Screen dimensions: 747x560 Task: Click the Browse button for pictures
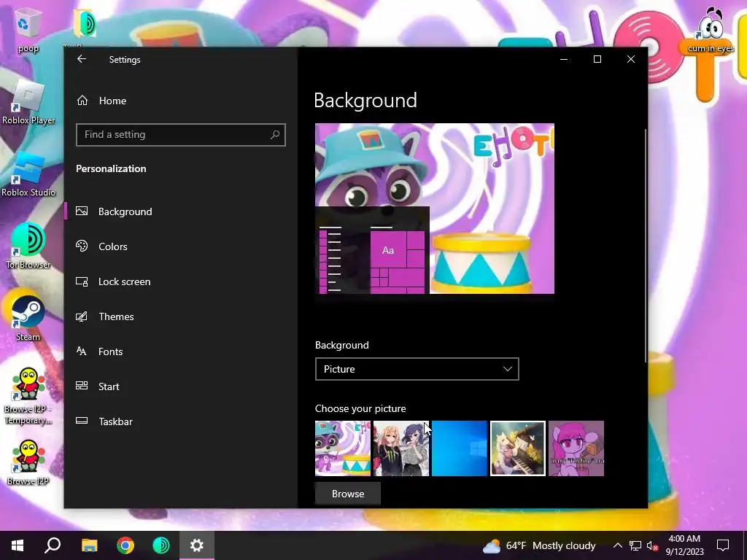pyautogui.click(x=348, y=494)
